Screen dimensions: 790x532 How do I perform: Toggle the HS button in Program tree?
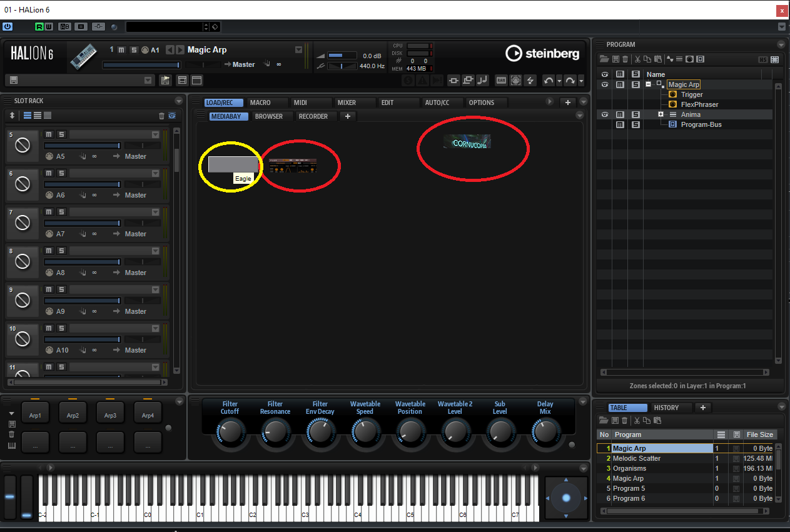click(x=762, y=60)
